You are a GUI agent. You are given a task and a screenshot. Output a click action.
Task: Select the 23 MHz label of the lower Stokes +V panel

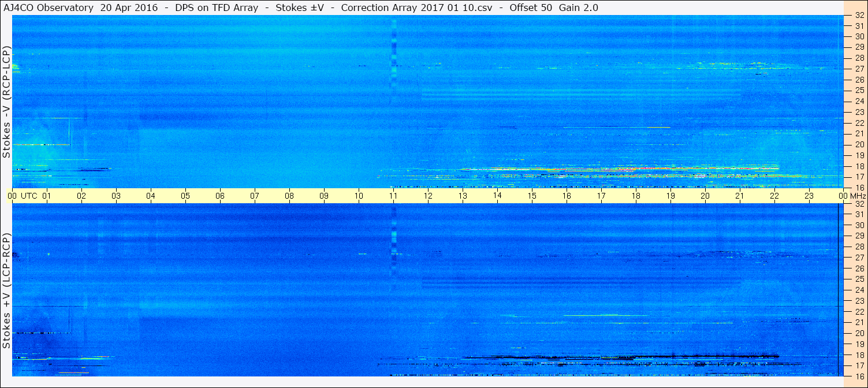[859, 301]
